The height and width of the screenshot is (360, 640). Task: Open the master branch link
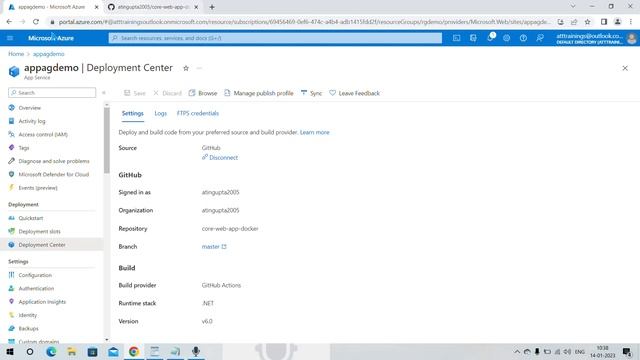pos(214,247)
